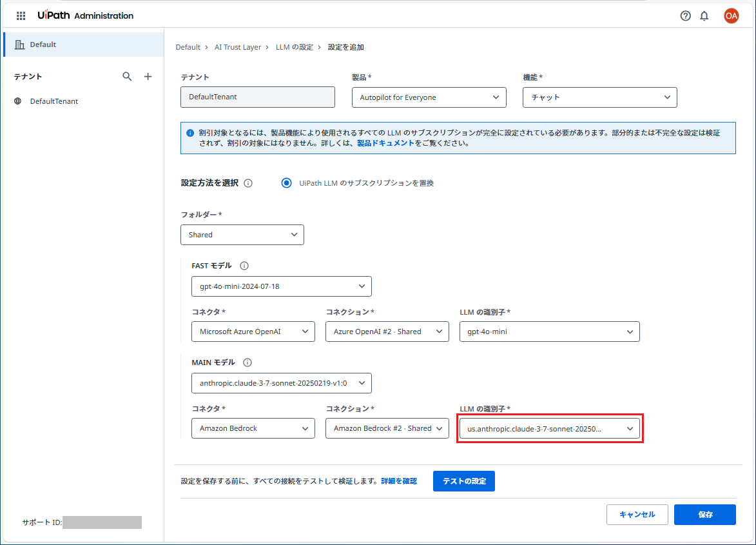756x545 pixels.
Task: Click the テナント heading in sidebar
Action: (28, 77)
